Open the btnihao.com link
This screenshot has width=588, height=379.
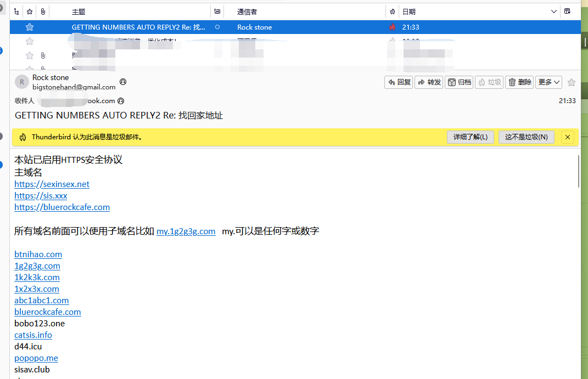click(38, 254)
